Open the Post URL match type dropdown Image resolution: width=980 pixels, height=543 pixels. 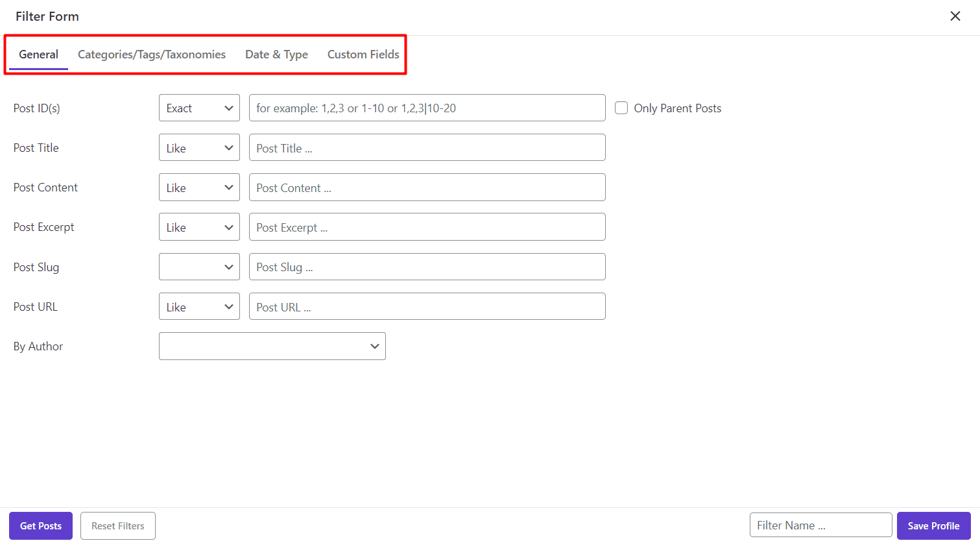pos(199,306)
